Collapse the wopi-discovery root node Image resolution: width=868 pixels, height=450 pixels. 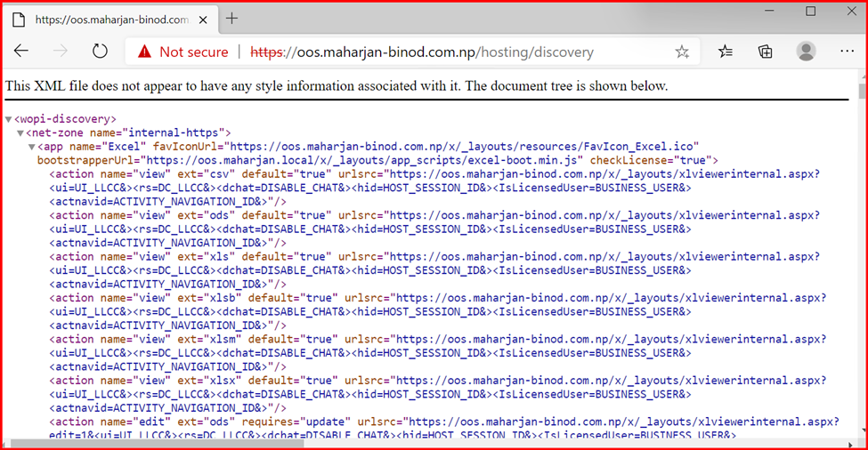click(x=9, y=119)
